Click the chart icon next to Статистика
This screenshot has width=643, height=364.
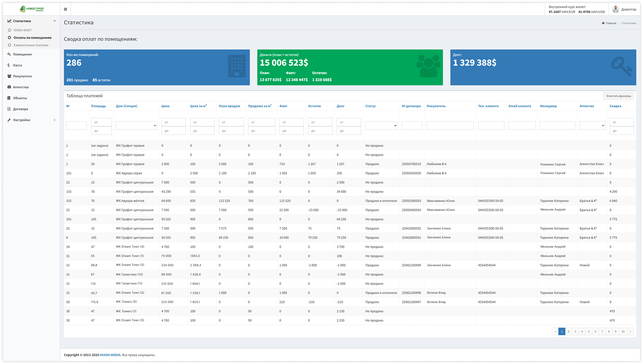[x=9, y=21]
